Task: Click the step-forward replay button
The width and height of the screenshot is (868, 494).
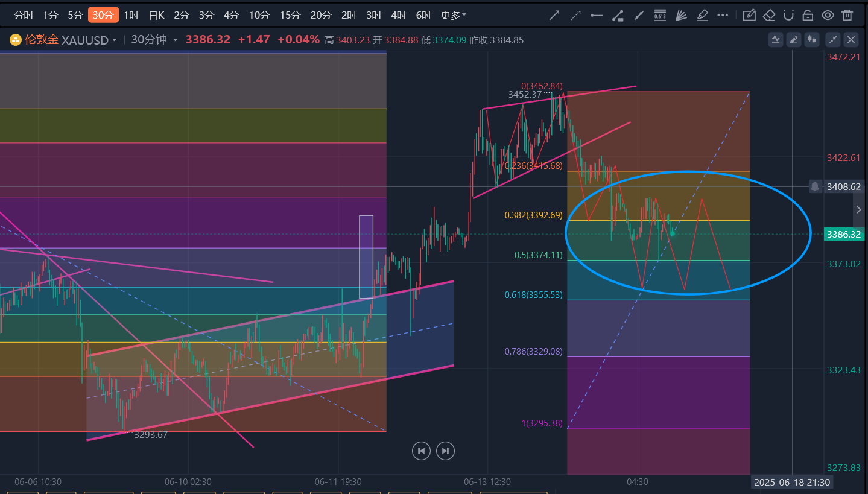Action: tap(445, 451)
